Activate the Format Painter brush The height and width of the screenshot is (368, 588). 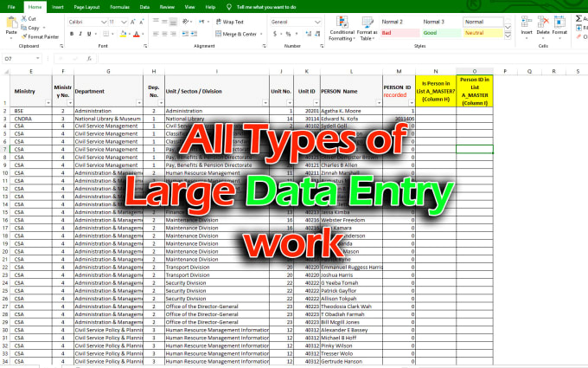(x=24, y=36)
